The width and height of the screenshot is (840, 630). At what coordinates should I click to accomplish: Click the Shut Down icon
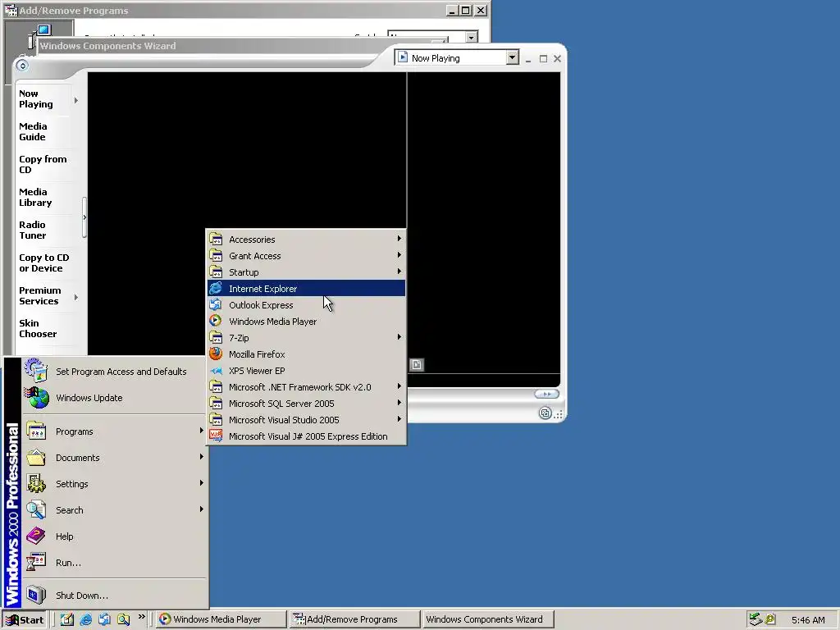coord(36,595)
